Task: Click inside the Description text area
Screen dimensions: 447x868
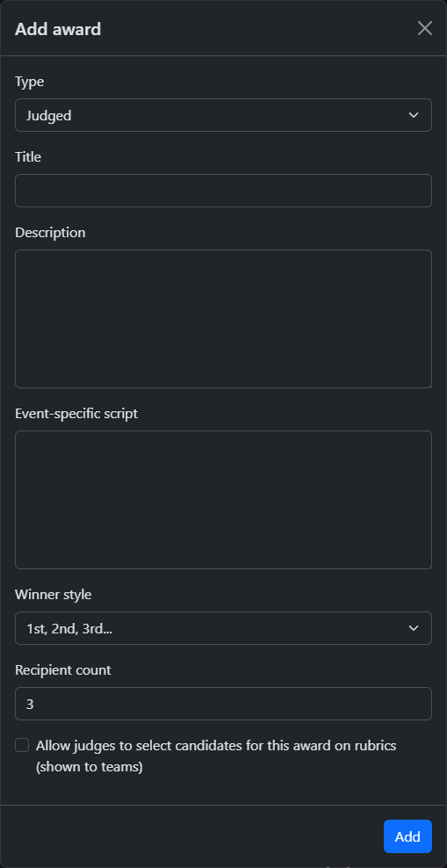Action: [223, 319]
